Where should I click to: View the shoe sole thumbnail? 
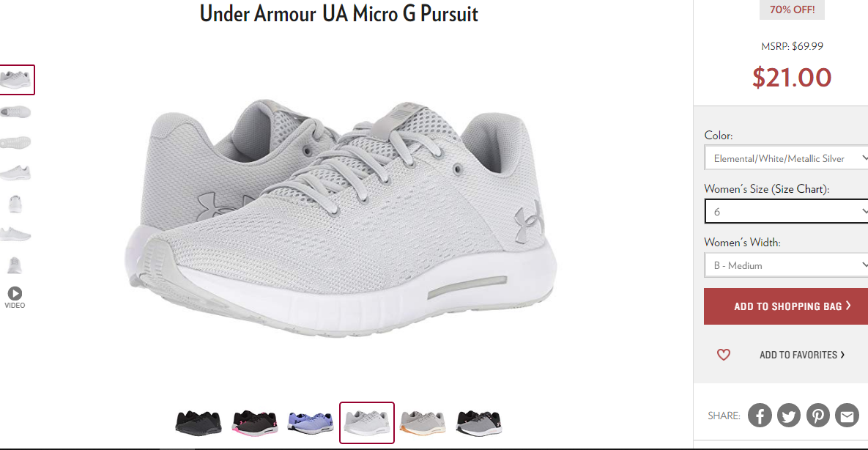[15, 142]
